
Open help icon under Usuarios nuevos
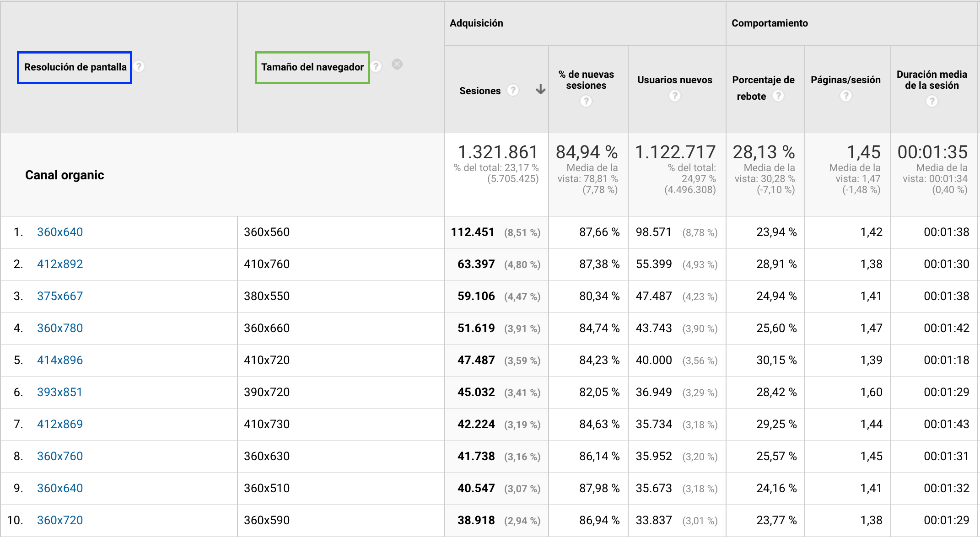674,96
